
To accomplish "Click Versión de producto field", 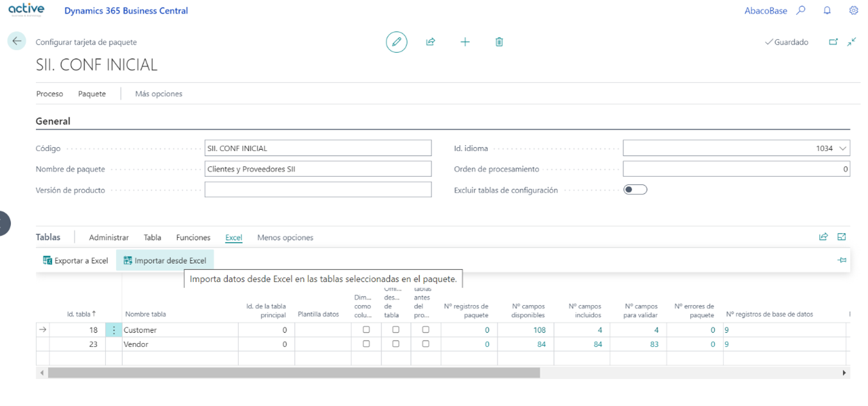I will coord(318,190).
